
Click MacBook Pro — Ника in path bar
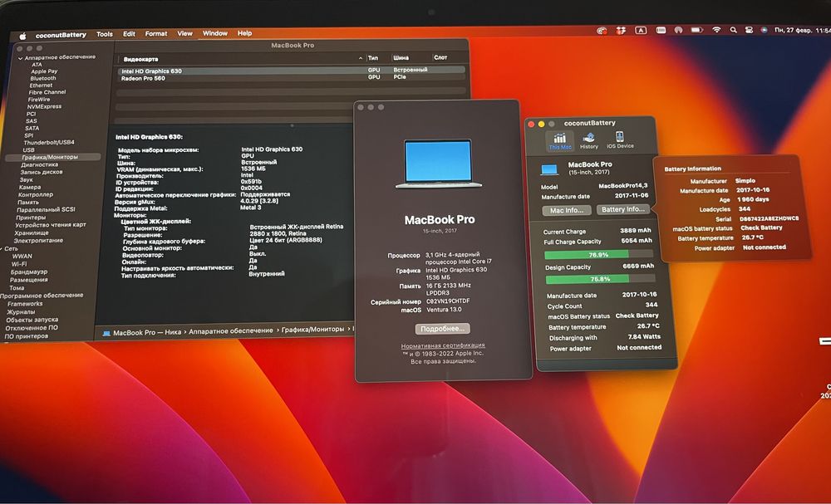147,333
